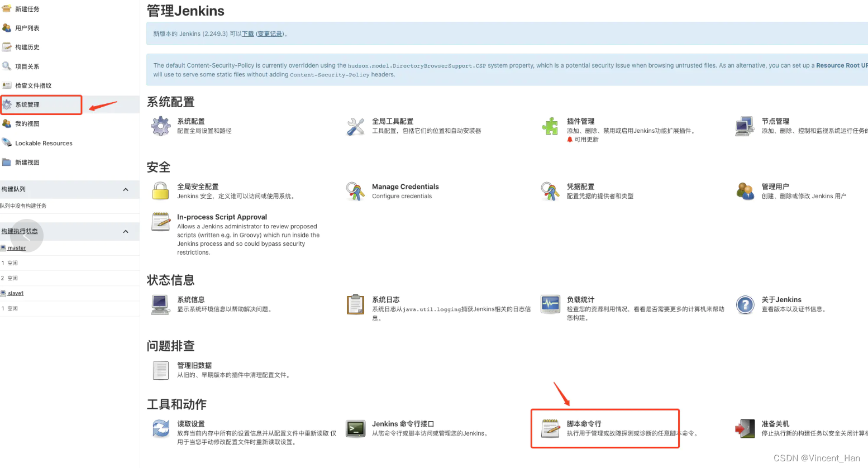Click the 新建视图 folder icon
The width and height of the screenshot is (868, 468).
[7, 162]
